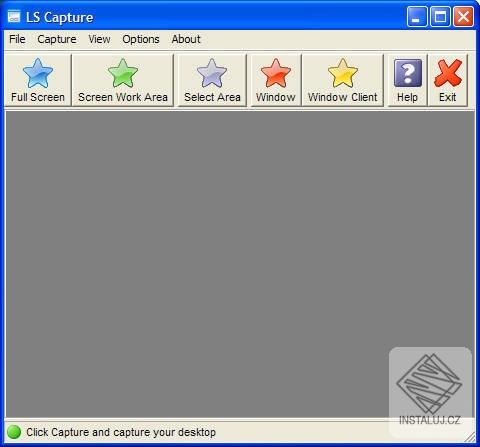Start a Select Area capture
Image resolution: width=480 pixels, height=447 pixels.
pyautogui.click(x=212, y=80)
